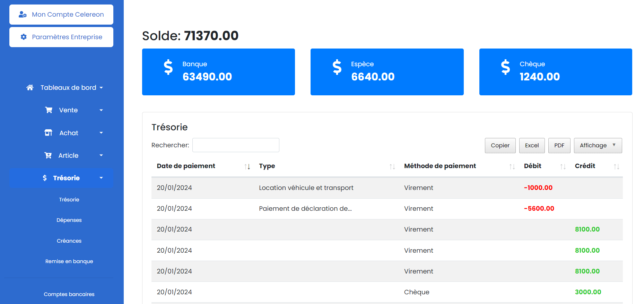Click the Rechercher search input field
Viewport: 644px width, 304px height.
click(x=236, y=145)
